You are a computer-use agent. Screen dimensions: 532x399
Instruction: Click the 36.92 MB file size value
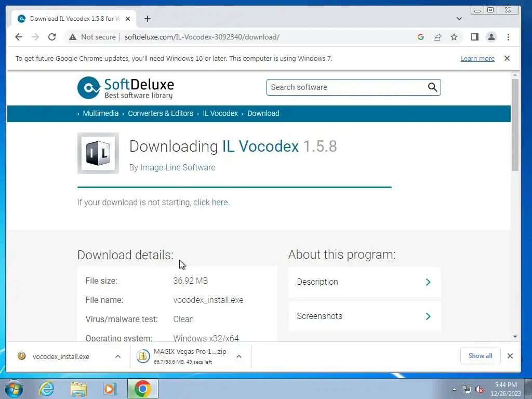[x=190, y=281]
